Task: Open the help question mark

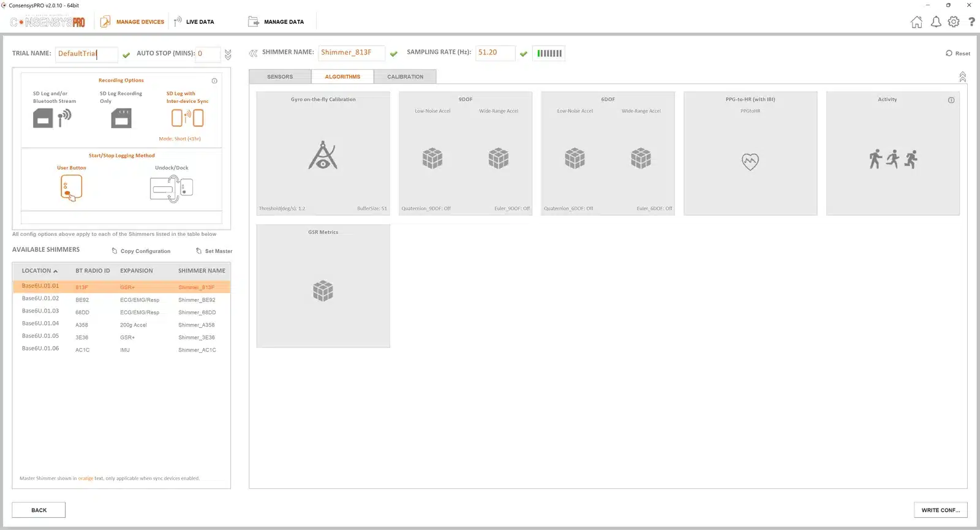Action: click(971, 22)
